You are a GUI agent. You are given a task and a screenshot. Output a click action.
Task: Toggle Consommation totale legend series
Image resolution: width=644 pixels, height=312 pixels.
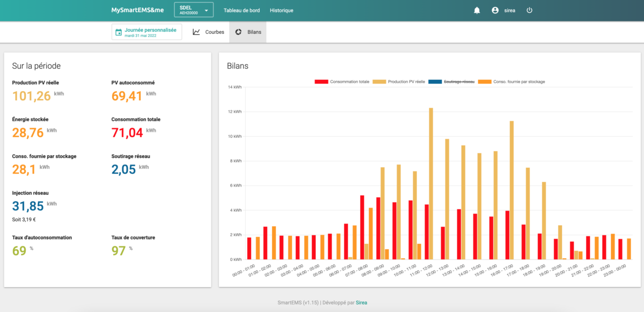point(342,81)
